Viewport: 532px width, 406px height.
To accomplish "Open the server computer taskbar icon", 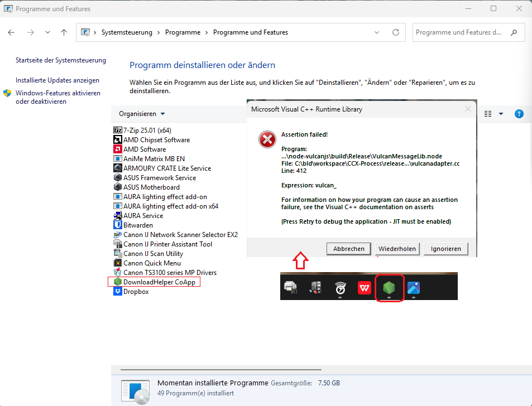I will [x=315, y=288].
